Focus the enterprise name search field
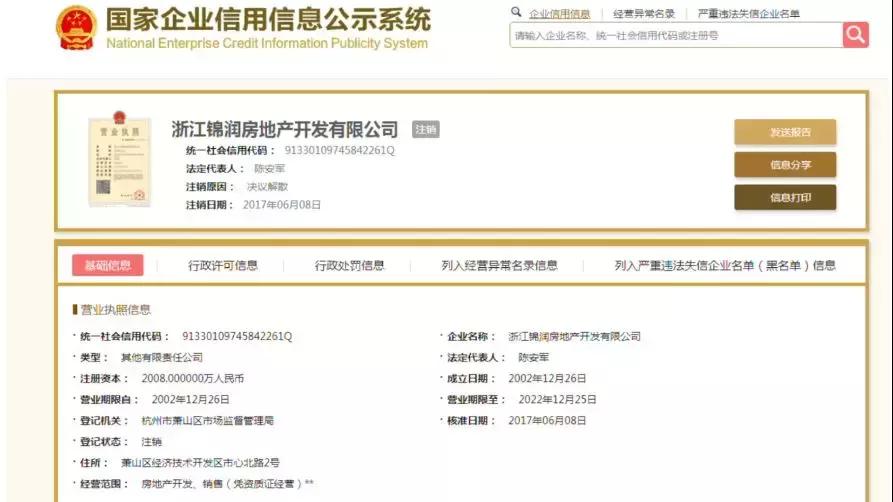Viewport: 893px width, 502px height. click(x=676, y=35)
